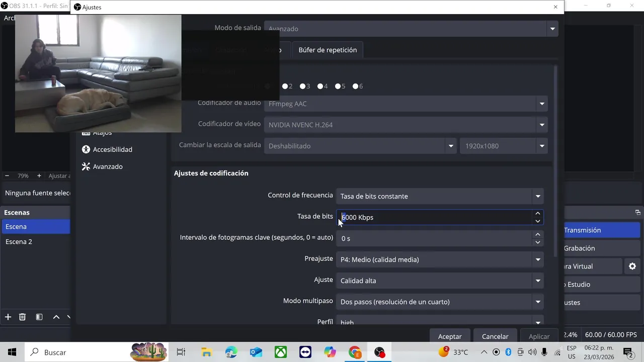Open the ESP US language switcher
Viewport: 644px width, 362px height.
[572, 352]
